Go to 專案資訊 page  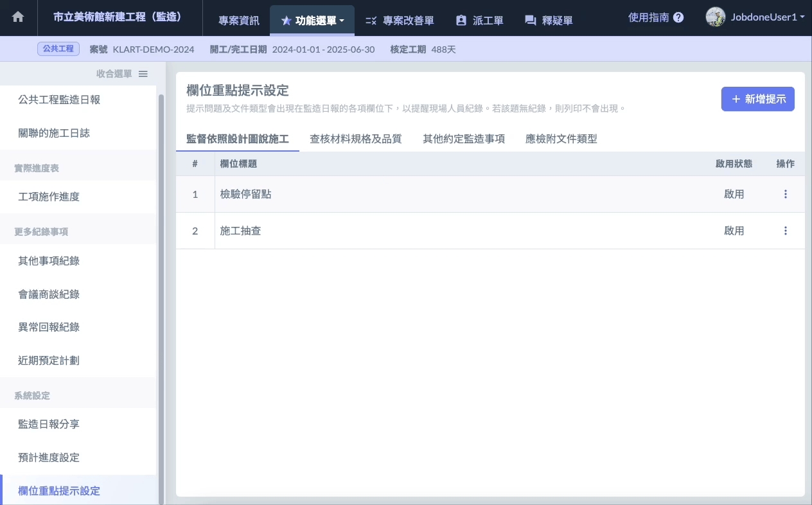pos(239,21)
